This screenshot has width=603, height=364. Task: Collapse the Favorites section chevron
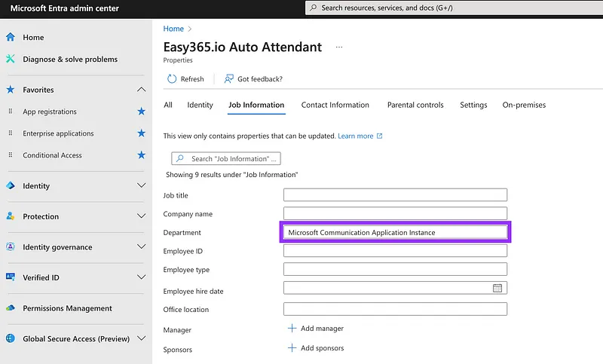142,90
